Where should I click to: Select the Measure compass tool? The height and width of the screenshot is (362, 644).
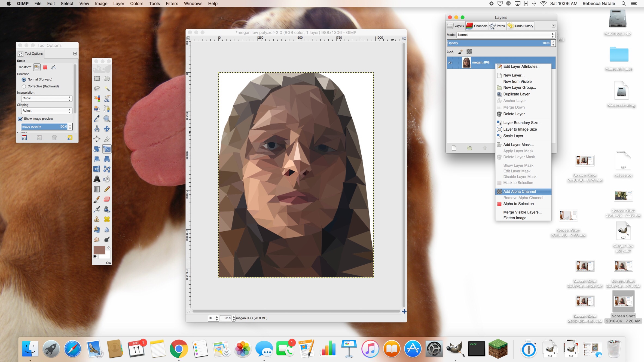pos(97,129)
